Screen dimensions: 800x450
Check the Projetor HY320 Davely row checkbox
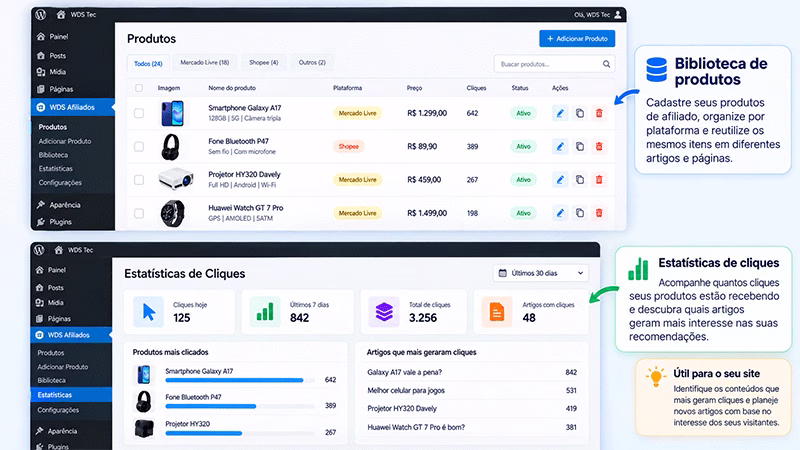tap(139, 180)
